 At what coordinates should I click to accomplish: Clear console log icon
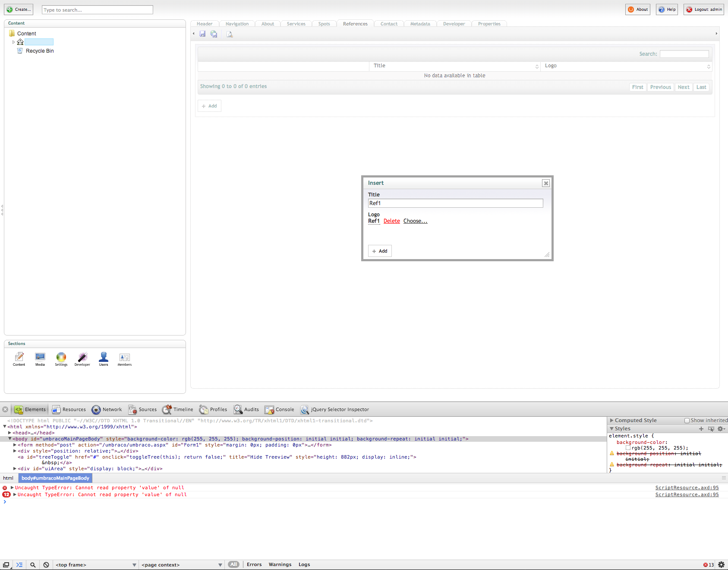[x=46, y=564]
